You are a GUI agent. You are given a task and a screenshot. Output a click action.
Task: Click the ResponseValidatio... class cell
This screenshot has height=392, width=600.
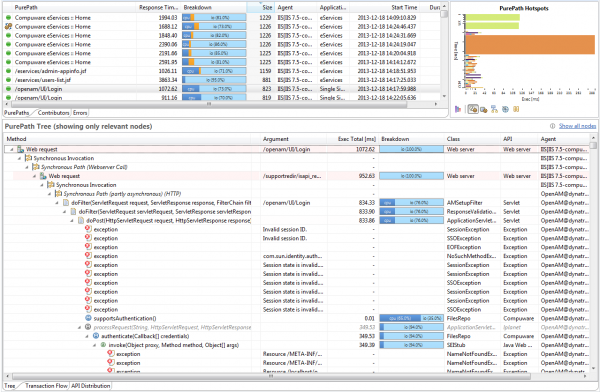471,212
